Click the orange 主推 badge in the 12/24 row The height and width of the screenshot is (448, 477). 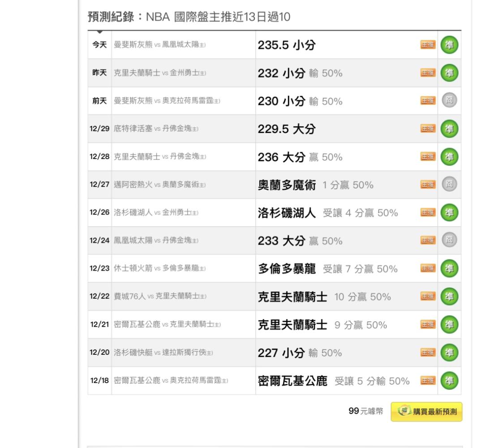tap(428, 241)
